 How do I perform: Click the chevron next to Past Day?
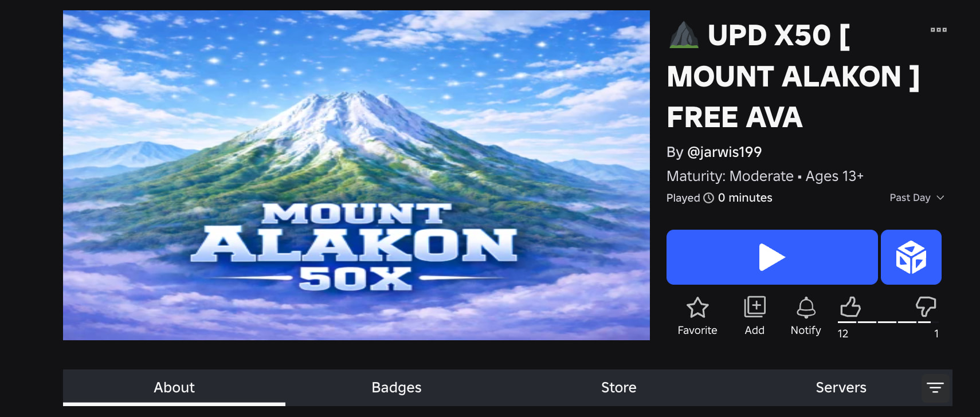(x=940, y=198)
